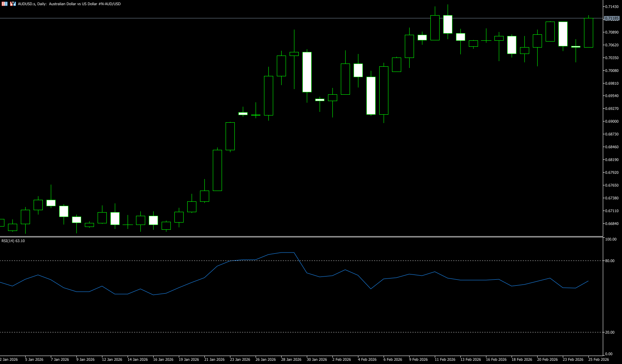Click the RSI 20.00 level value

click(x=610, y=332)
